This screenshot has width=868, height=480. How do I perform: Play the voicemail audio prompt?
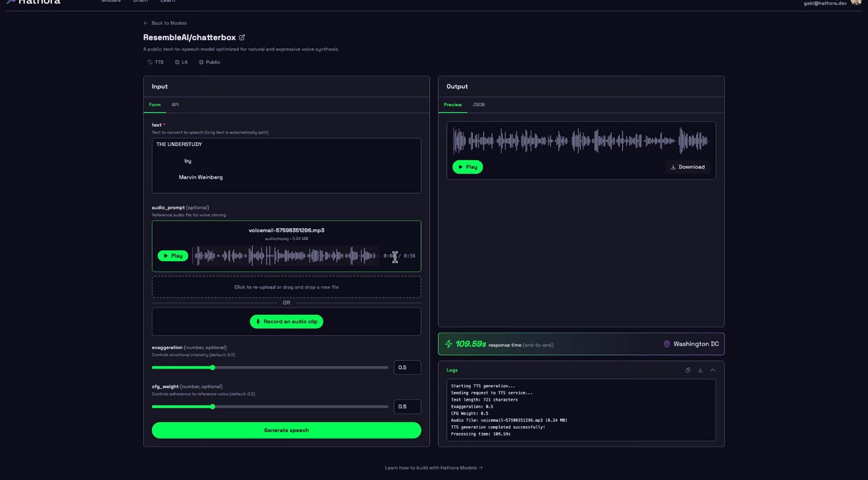pos(173,255)
